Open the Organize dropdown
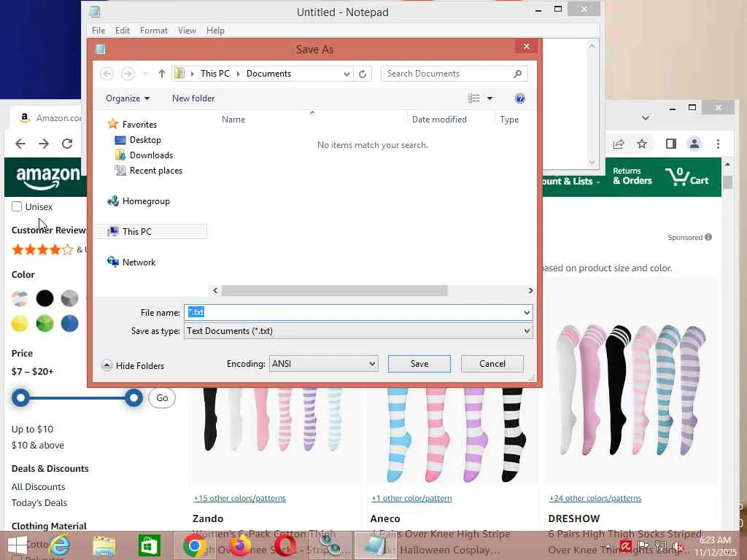 [x=128, y=98]
